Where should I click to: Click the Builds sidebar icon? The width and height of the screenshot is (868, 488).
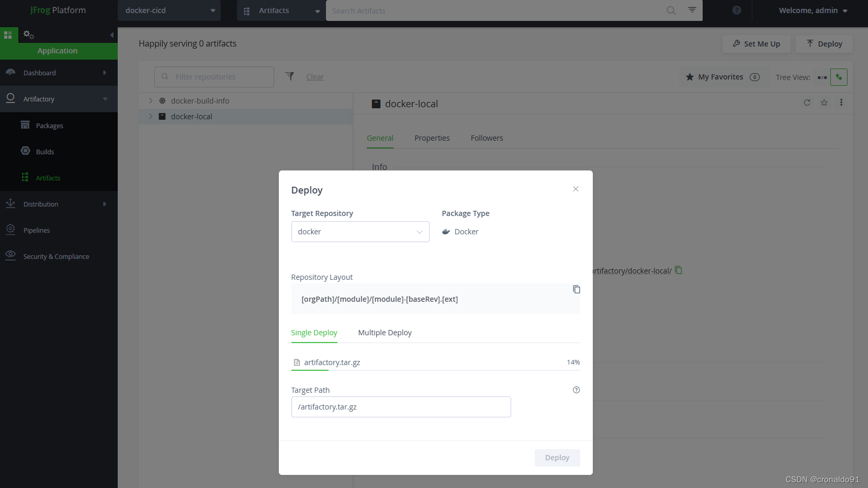click(x=25, y=151)
